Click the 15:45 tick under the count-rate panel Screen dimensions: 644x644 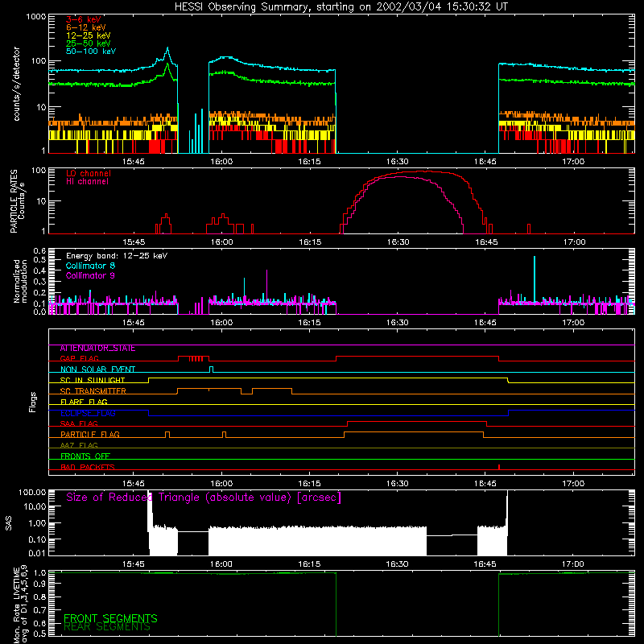coord(134,162)
